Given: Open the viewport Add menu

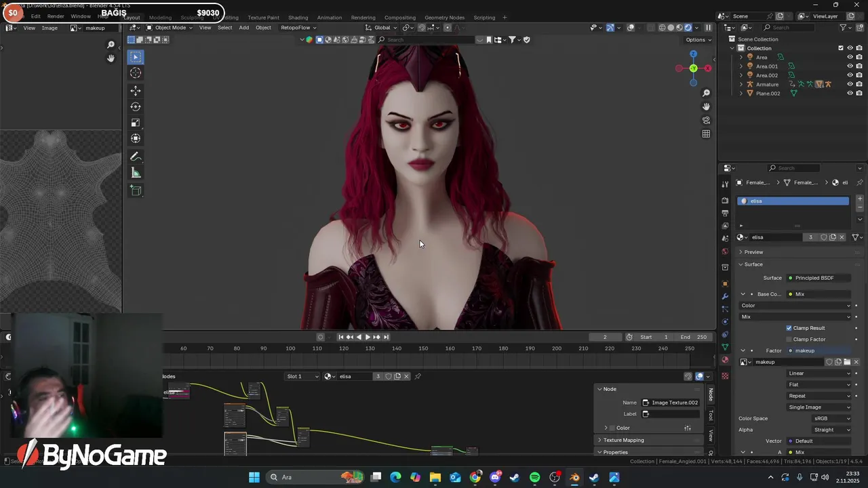Looking at the screenshot, I should pyautogui.click(x=243, y=28).
